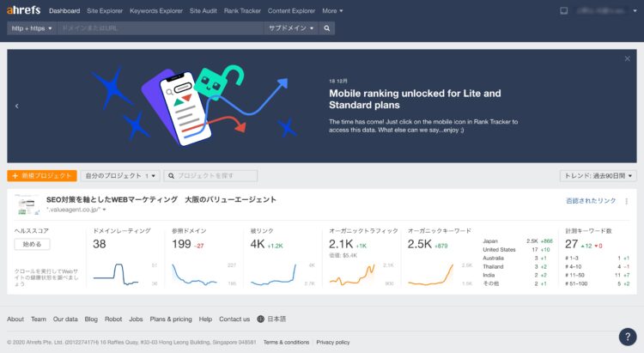The height and width of the screenshot is (353, 644).
Task: Click the organic traffic orange trend chart
Action: pos(352,274)
